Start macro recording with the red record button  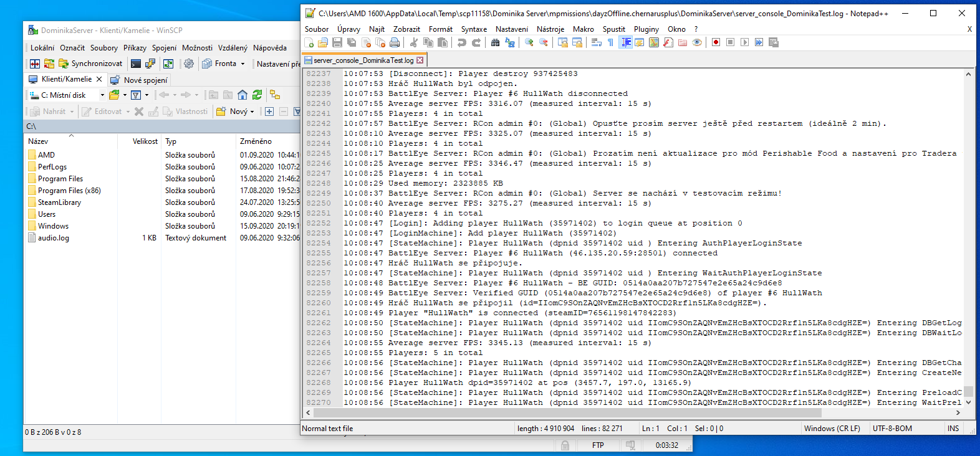716,42
